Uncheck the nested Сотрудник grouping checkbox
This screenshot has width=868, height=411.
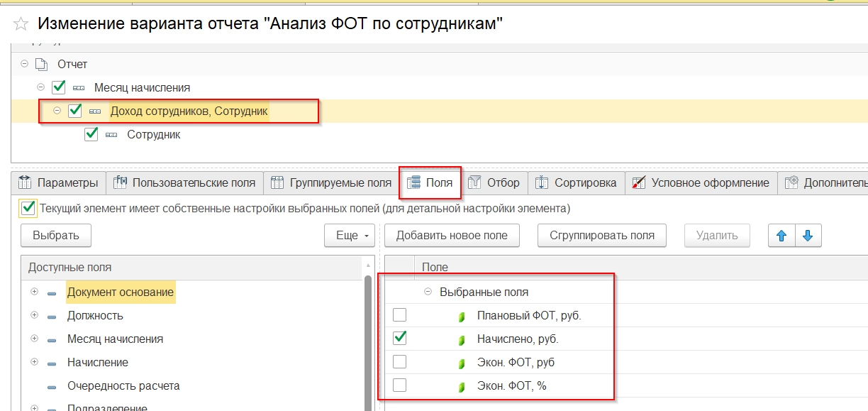91,134
